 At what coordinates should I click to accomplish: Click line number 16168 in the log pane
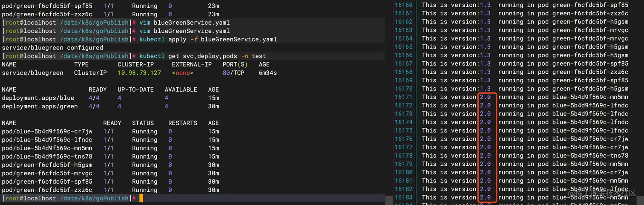tap(403, 72)
